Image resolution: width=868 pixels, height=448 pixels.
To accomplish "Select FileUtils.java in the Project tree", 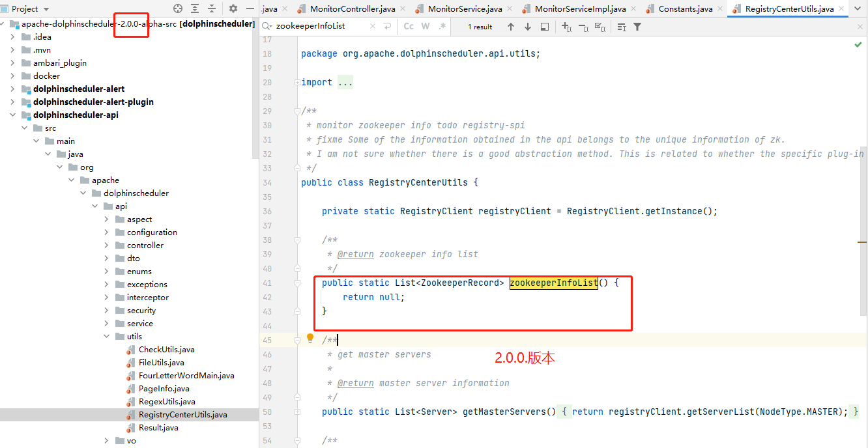I will 163,362.
